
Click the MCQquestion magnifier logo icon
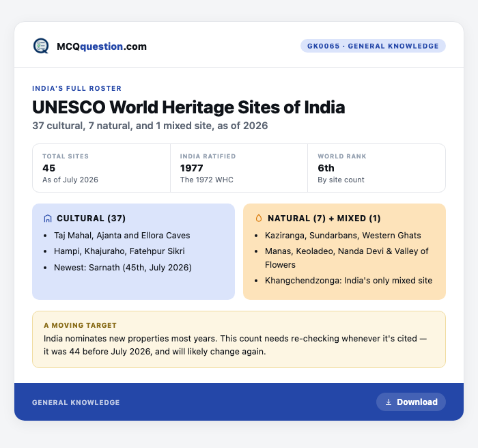click(41, 46)
